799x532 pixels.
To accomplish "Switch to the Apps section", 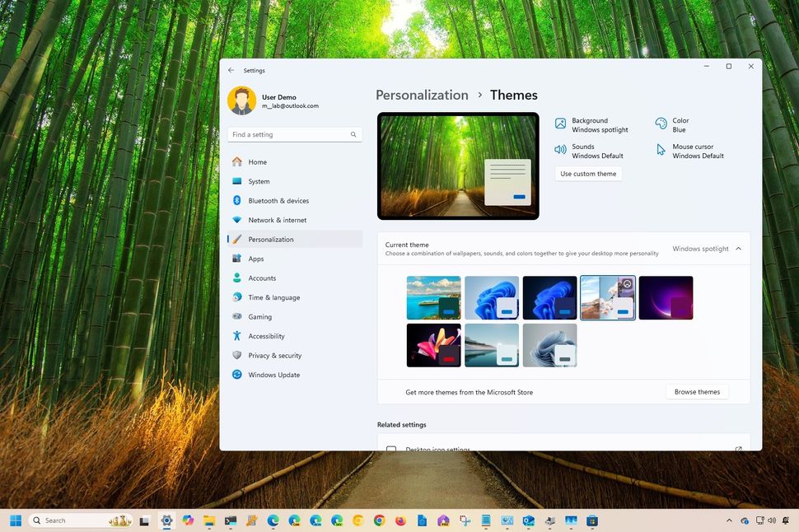I will pos(256,259).
